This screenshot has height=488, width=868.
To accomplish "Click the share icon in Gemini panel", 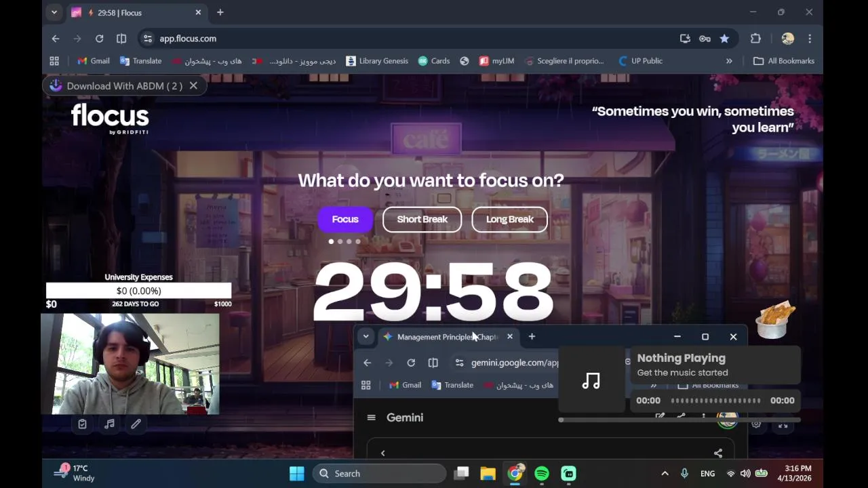I will coord(718,453).
